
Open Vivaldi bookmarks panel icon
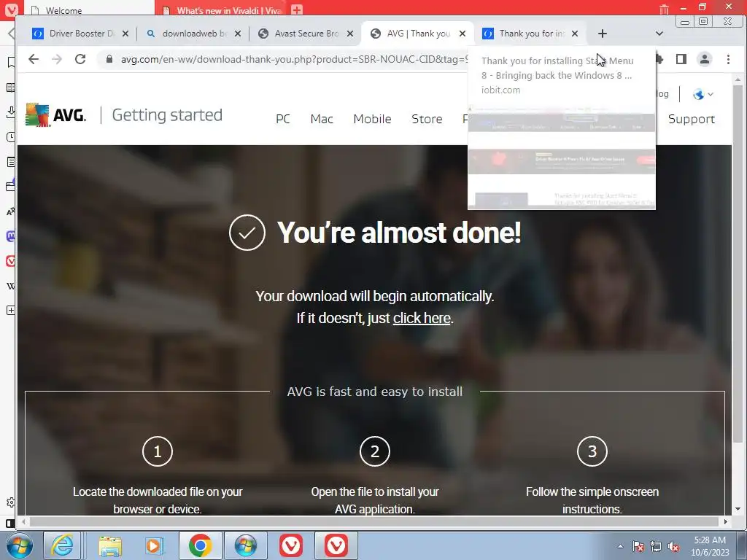10,62
